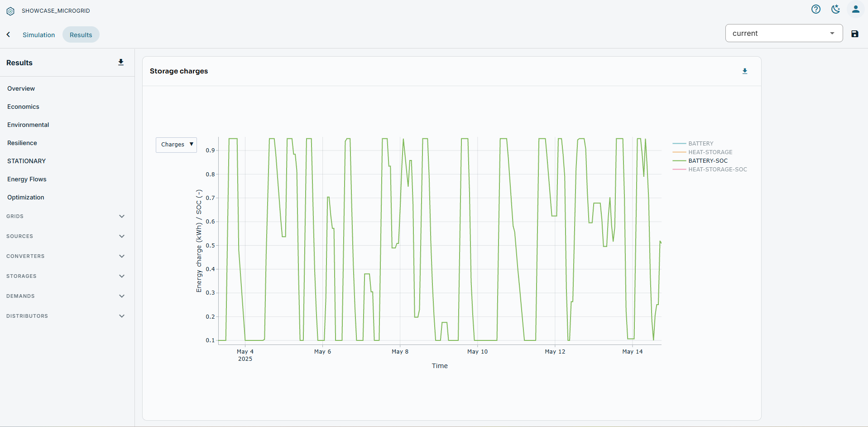Expand the SOURCES section
Viewport: 868px width, 427px height.
(66, 236)
